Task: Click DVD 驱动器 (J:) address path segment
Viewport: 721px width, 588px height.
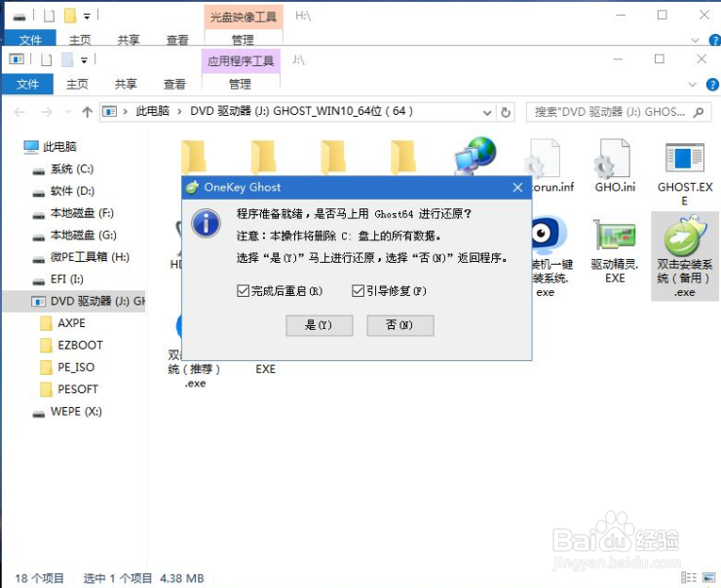Action: [x=302, y=111]
